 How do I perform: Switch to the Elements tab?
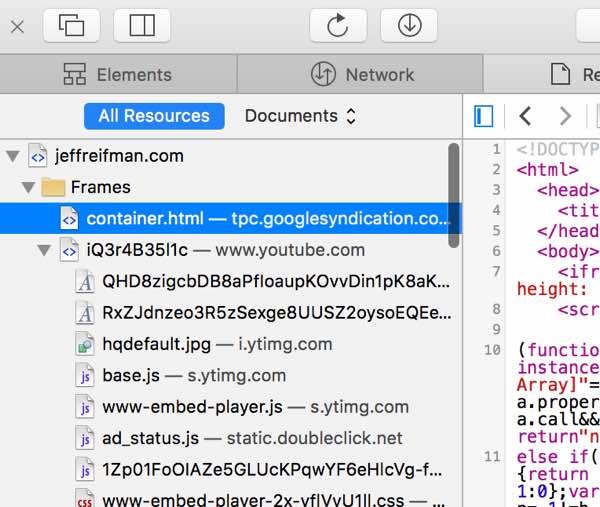click(x=118, y=74)
